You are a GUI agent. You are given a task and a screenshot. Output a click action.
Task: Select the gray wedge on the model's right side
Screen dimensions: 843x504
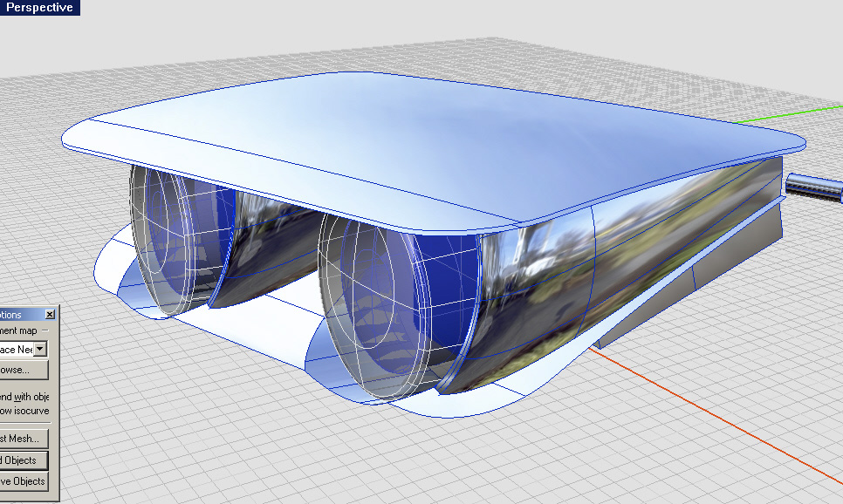point(698,288)
